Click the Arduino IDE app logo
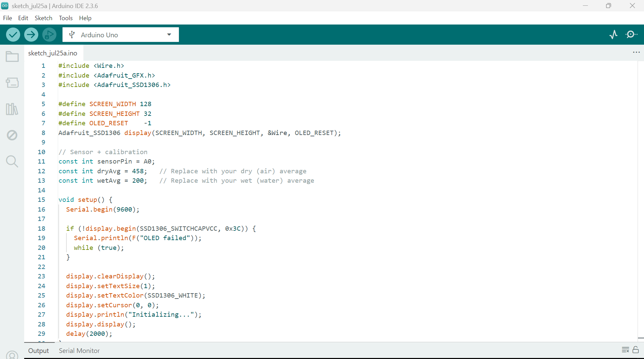Viewport: 644px width, 359px height. click(x=5, y=6)
